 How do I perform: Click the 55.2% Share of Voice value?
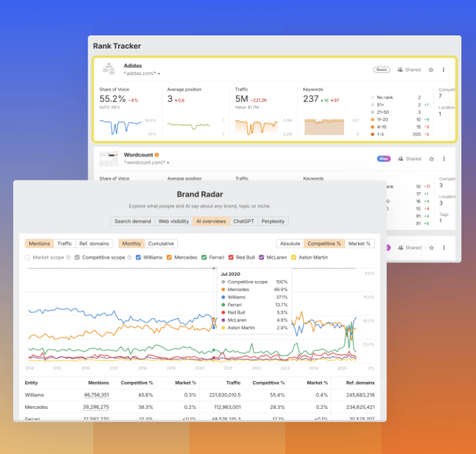pyautogui.click(x=112, y=99)
